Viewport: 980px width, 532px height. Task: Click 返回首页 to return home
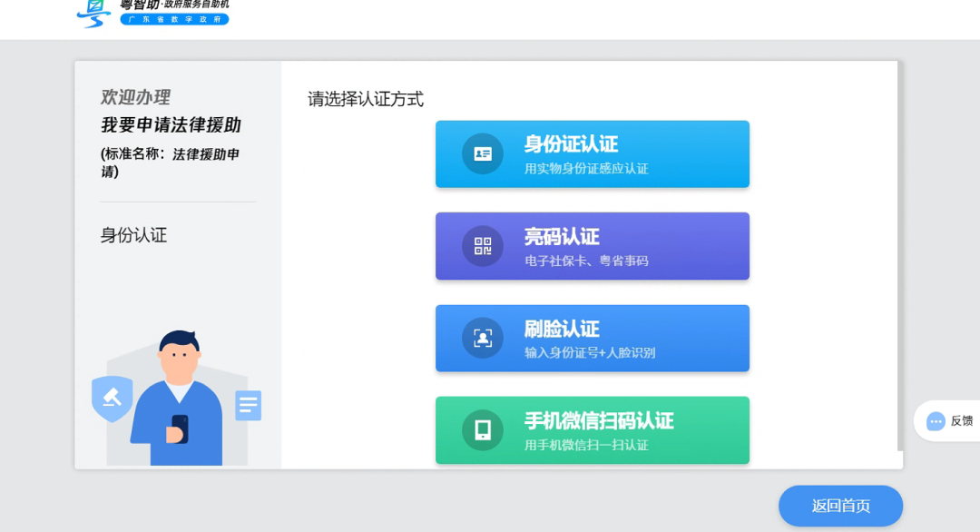click(x=840, y=506)
